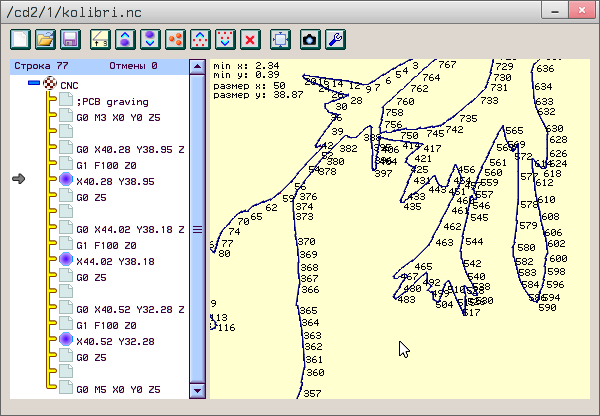Click the purple ball down-arrow icon
This screenshot has width=600, height=416.
150,39
